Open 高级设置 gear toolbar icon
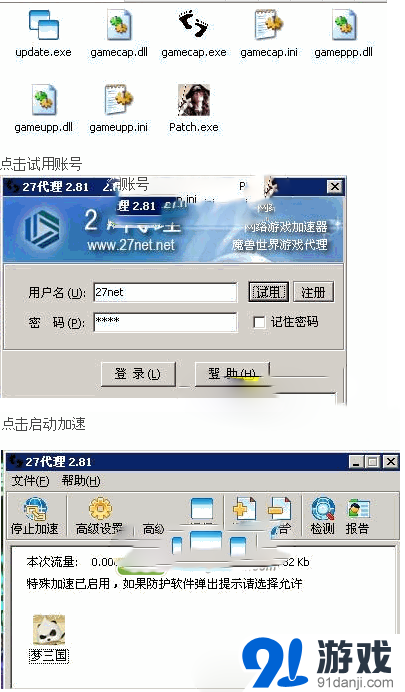Viewport: 405px width, 692px height. pos(101,509)
